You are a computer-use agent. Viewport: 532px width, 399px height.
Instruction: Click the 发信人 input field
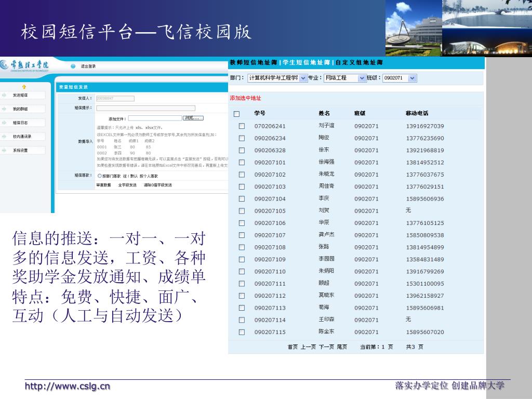click(x=115, y=98)
